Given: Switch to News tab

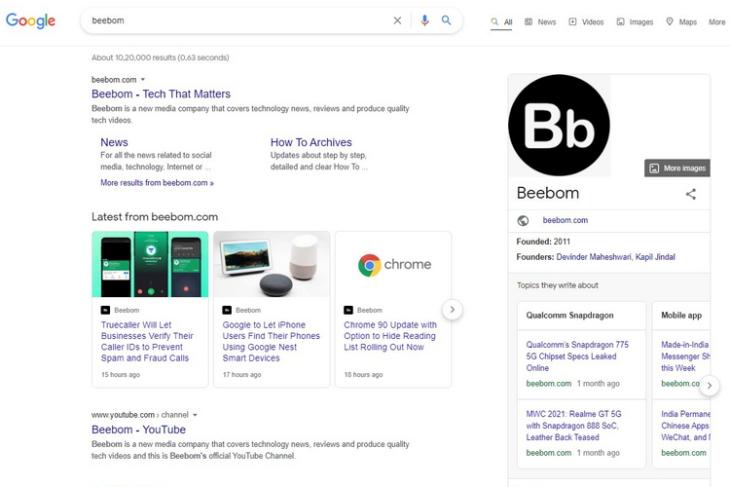Looking at the screenshot, I should point(540,22).
